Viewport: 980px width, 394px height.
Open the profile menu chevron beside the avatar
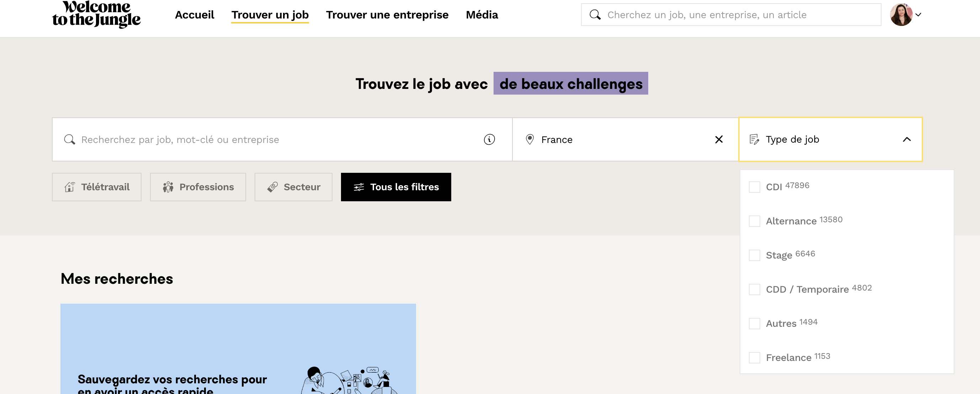click(918, 15)
